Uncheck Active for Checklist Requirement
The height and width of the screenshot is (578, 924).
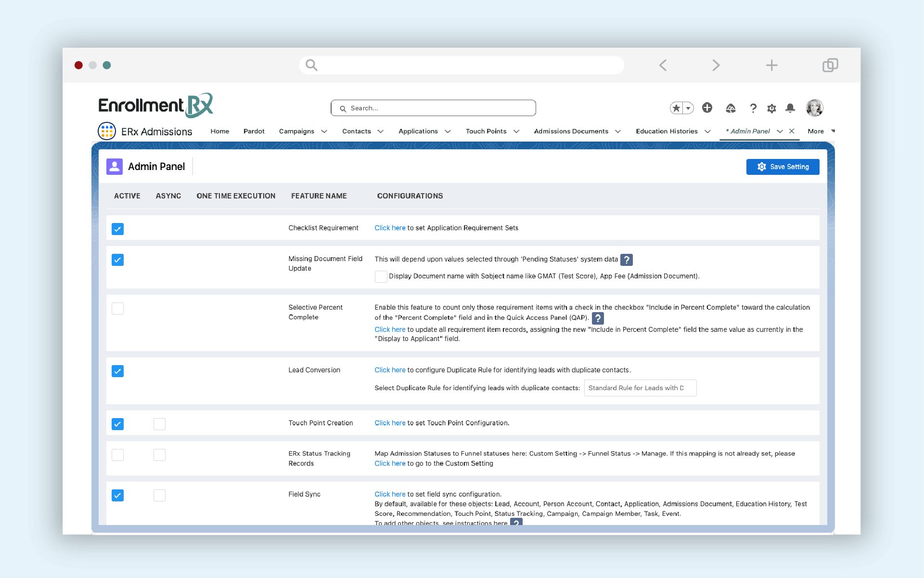pyautogui.click(x=117, y=229)
